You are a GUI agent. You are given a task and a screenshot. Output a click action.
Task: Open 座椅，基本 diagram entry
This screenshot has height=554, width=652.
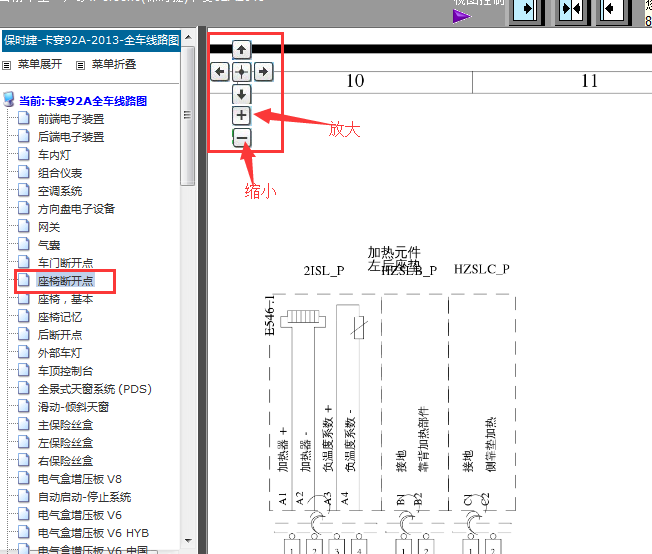(x=65, y=299)
